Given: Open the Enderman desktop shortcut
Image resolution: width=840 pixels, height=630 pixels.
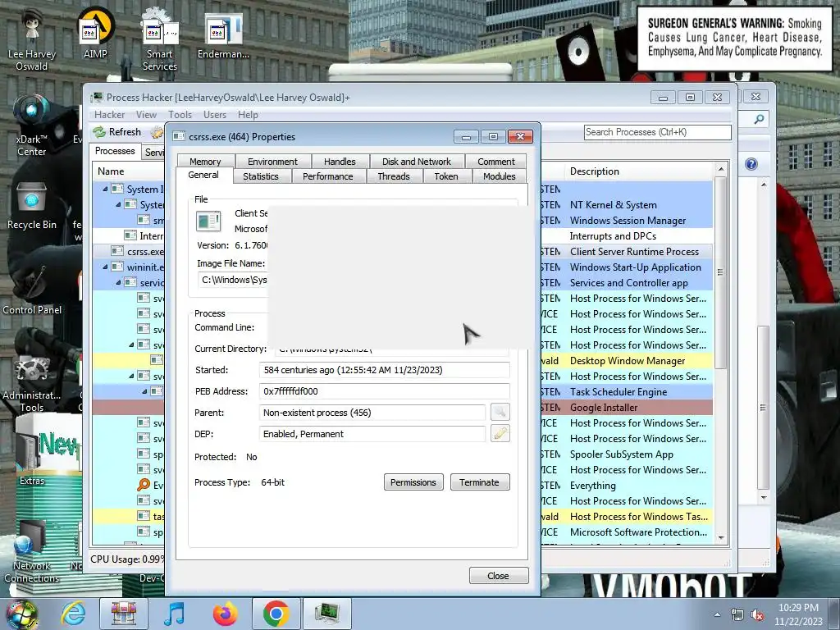Looking at the screenshot, I should [223, 34].
